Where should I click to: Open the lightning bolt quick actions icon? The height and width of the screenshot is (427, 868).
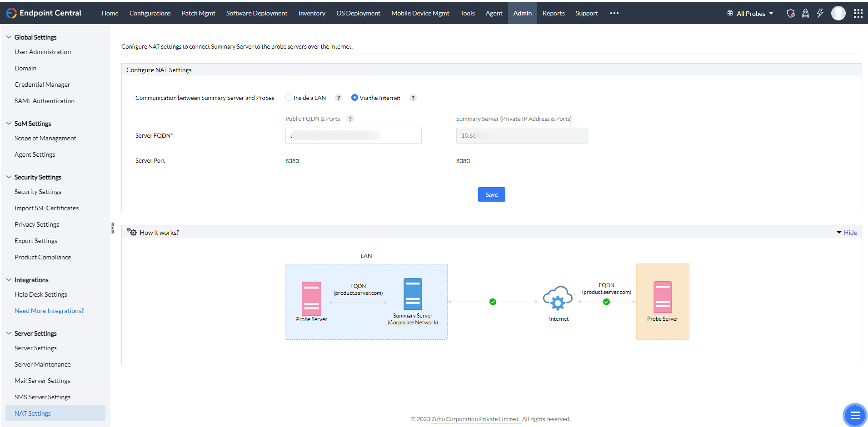click(x=820, y=13)
